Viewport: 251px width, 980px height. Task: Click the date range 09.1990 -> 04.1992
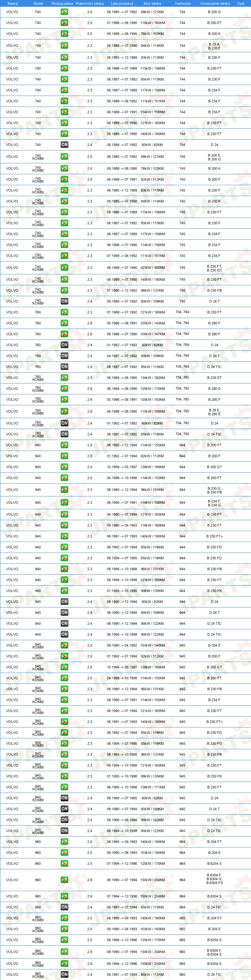click(122, 645)
